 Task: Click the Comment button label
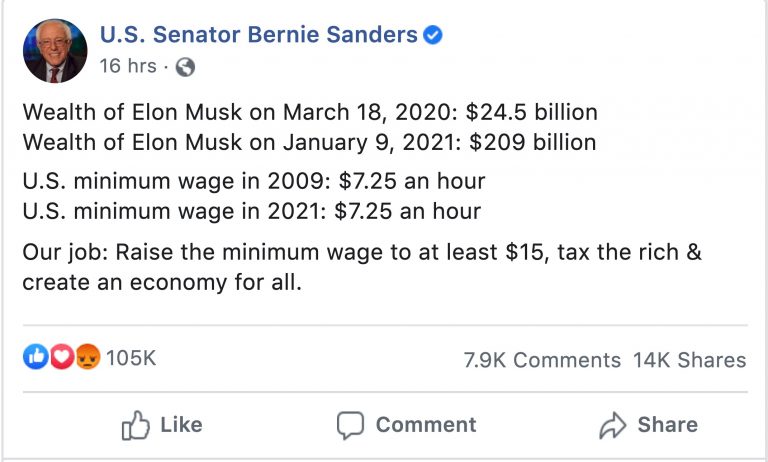[x=426, y=425]
